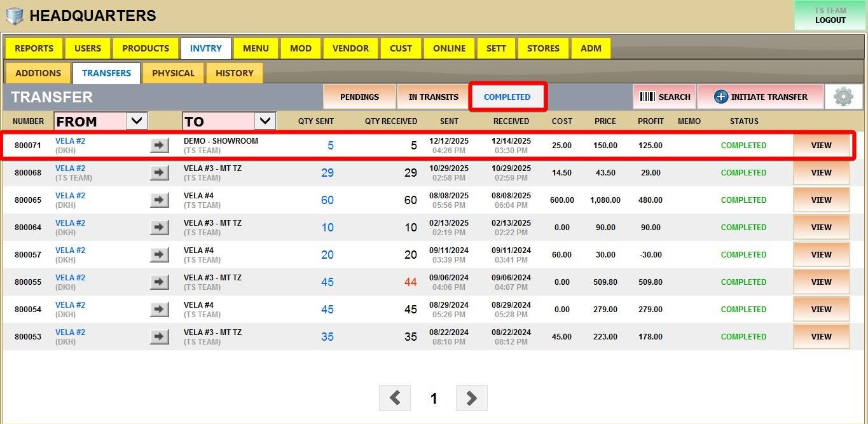
Task: Show the PENDINGS transfers
Action: pyautogui.click(x=359, y=97)
